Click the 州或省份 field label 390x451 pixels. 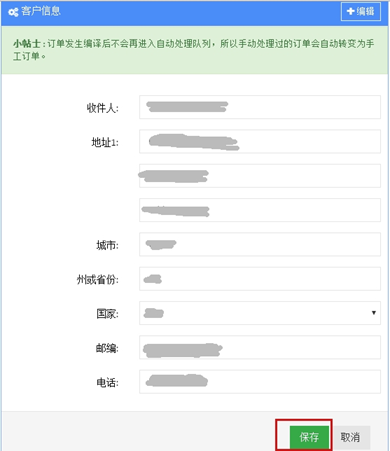pyautogui.click(x=98, y=280)
